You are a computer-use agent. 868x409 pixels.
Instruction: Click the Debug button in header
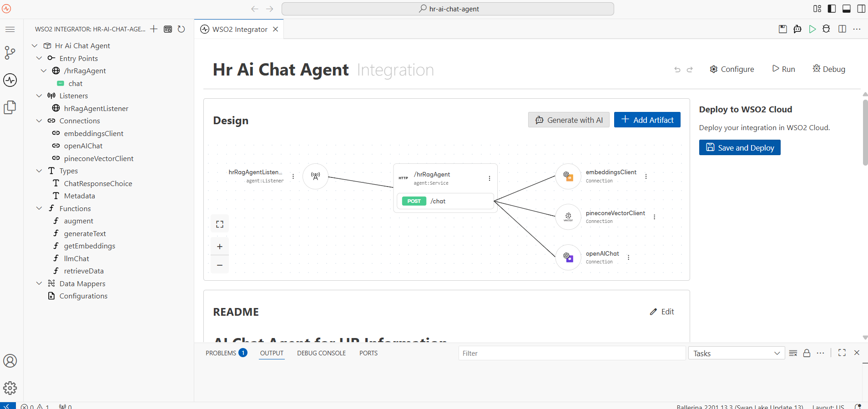pos(829,69)
